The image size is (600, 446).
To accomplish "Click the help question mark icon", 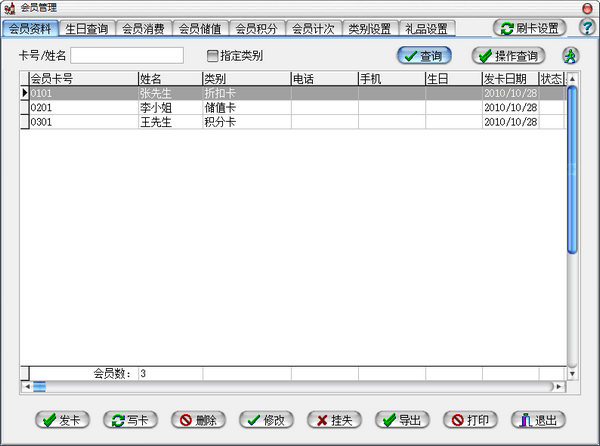I will 586,28.
